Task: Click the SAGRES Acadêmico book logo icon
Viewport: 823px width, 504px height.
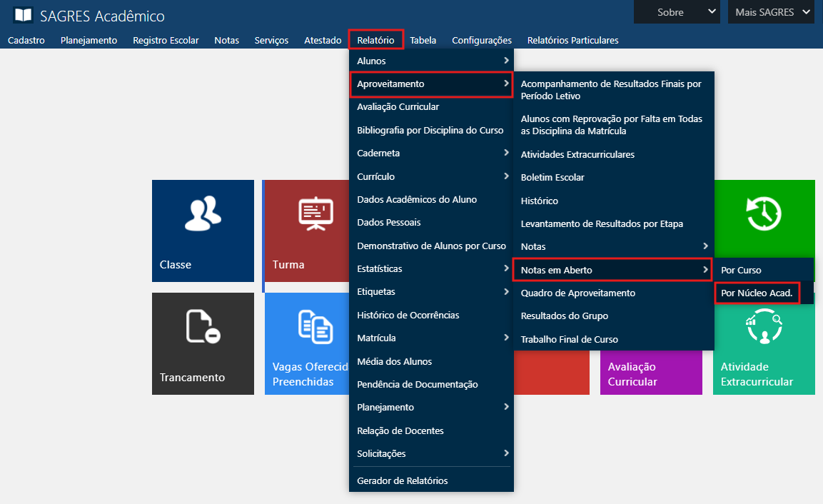Action: 24,16
